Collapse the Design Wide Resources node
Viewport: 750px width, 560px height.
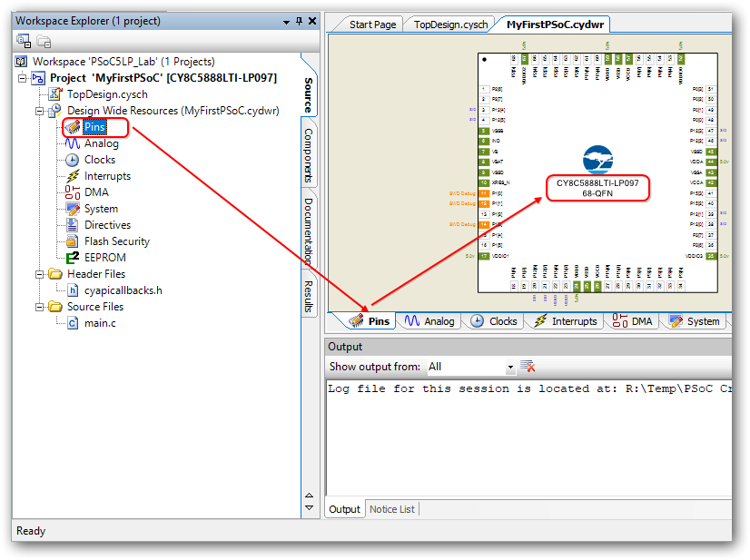(39, 111)
